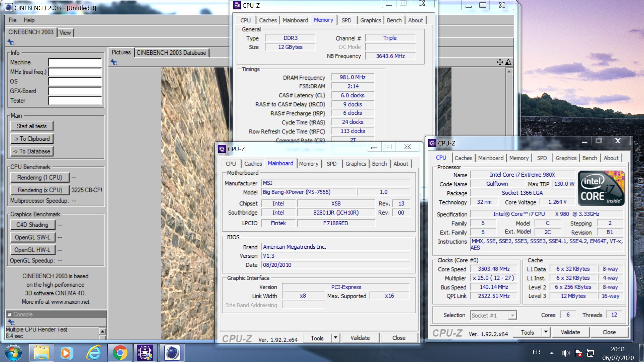Launch Windows Media Player taskbar icon
The height and width of the screenshot is (362, 644).
pos(66,353)
